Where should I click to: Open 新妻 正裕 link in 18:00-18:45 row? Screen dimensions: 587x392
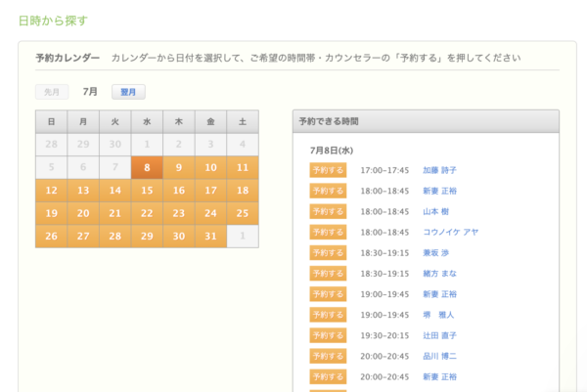tap(440, 191)
